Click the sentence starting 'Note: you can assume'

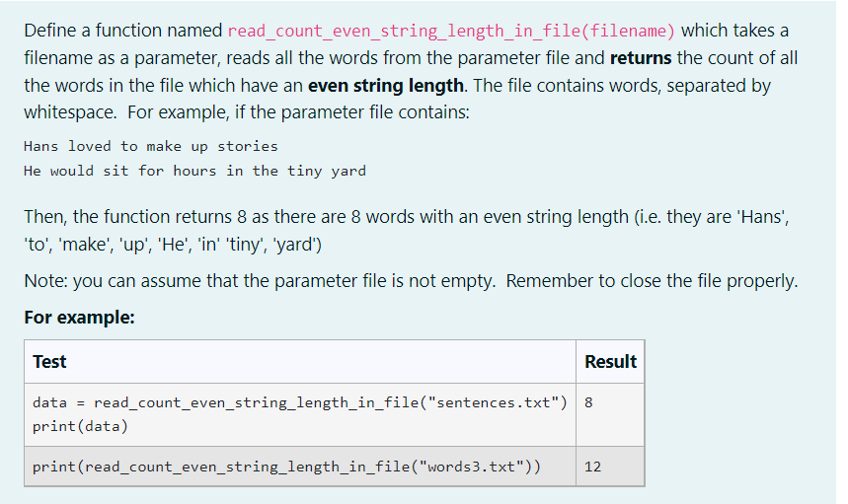411,281
